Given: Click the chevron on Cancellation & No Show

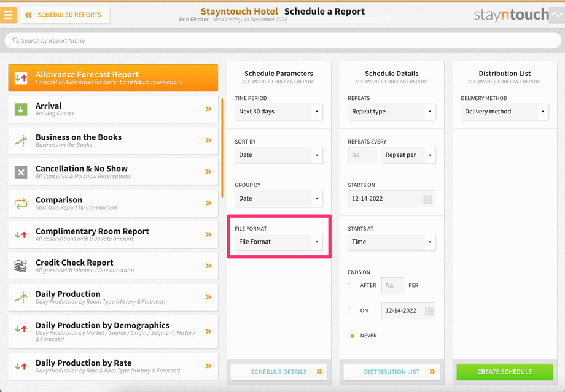Looking at the screenshot, I should 208,171.
